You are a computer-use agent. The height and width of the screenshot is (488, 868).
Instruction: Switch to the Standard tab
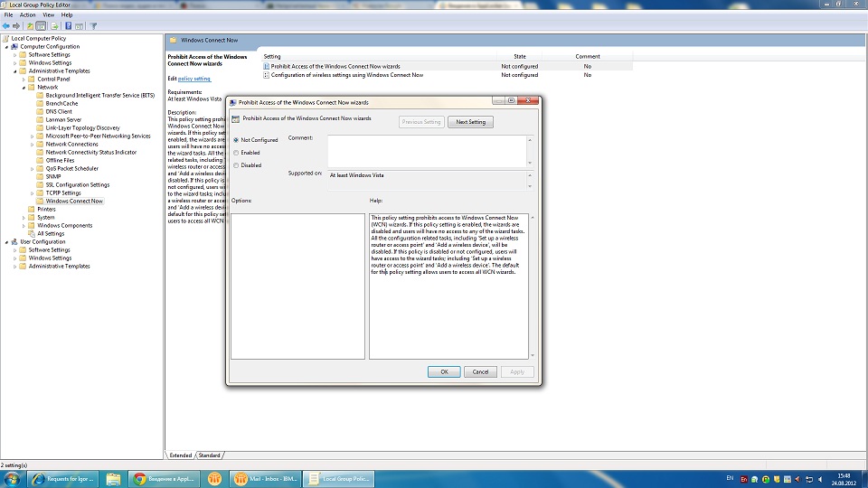point(209,455)
